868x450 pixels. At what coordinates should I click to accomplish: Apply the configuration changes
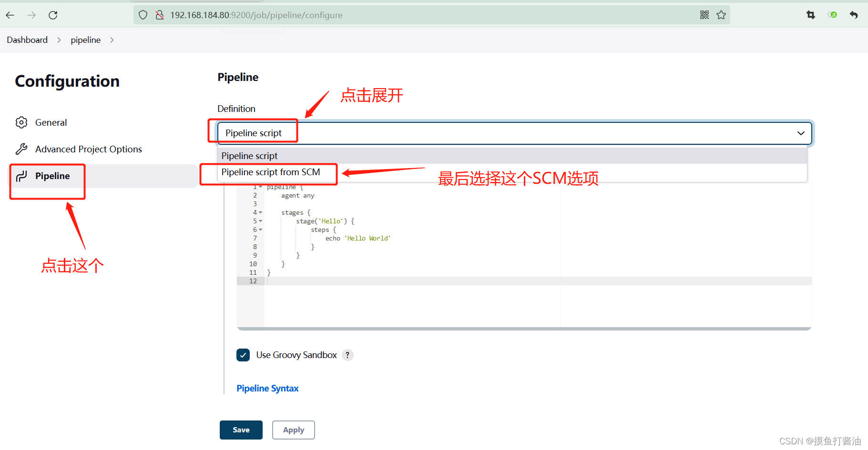(293, 430)
